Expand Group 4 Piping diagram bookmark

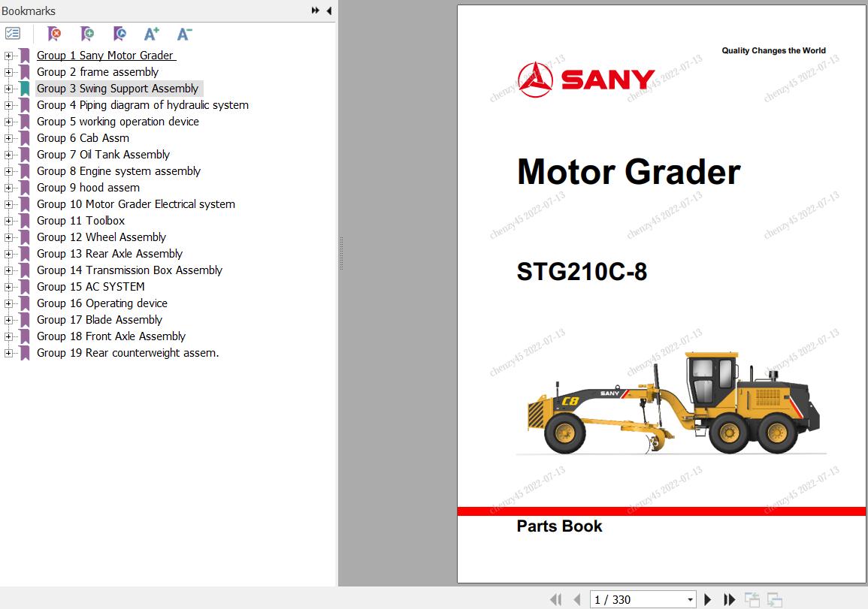8,105
